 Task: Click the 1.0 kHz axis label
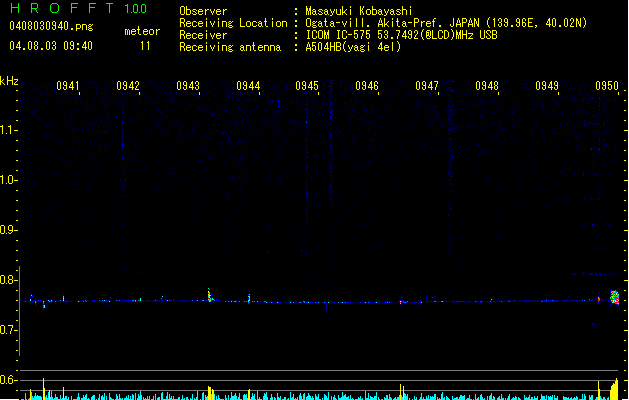(8, 180)
